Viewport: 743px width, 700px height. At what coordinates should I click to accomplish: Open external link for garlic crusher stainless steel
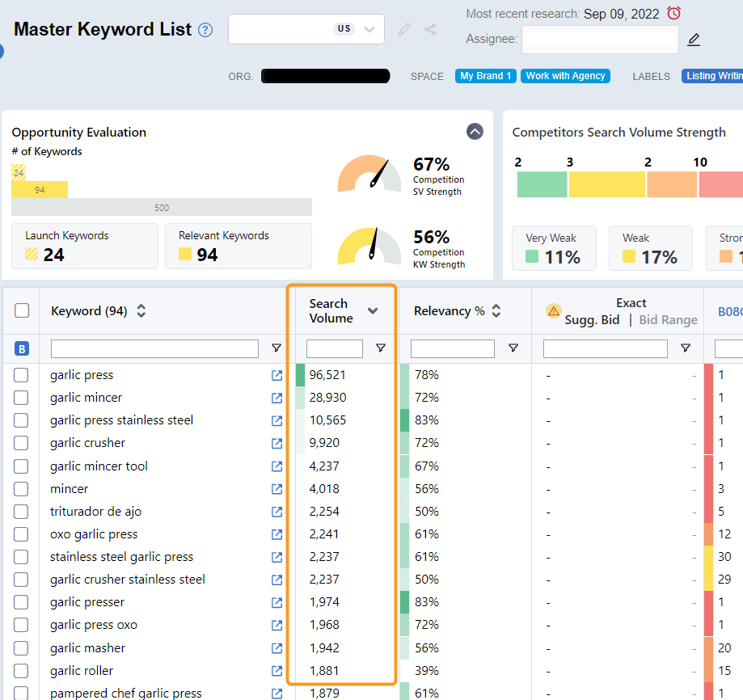coord(277,580)
